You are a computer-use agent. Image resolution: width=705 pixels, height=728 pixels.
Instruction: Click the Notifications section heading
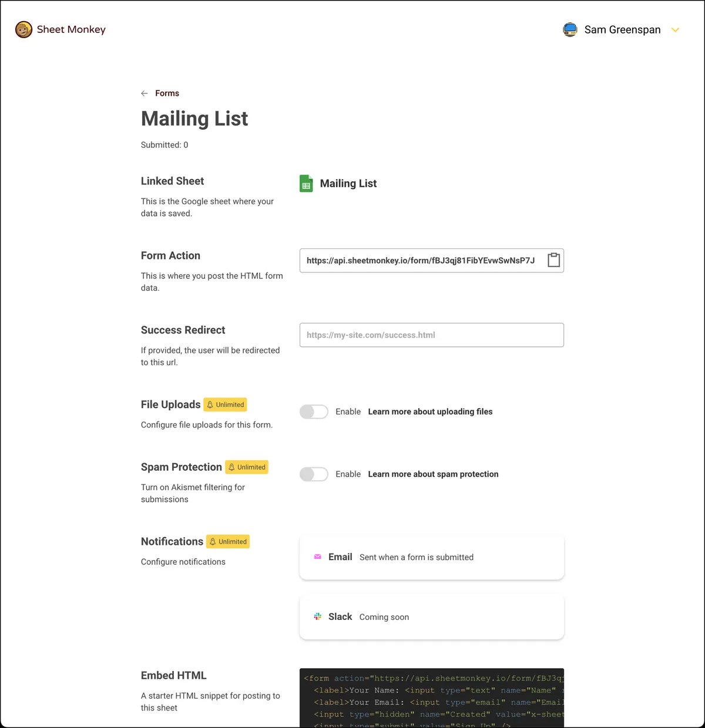172,541
